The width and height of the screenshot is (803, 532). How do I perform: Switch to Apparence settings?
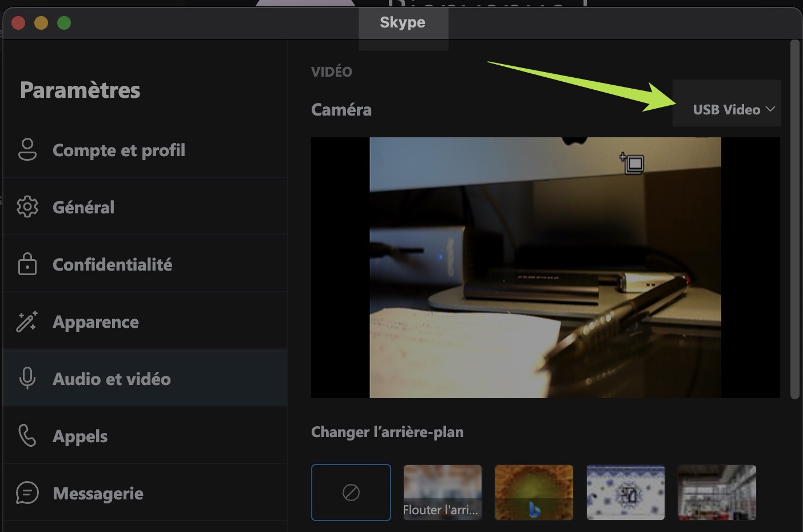click(x=145, y=321)
